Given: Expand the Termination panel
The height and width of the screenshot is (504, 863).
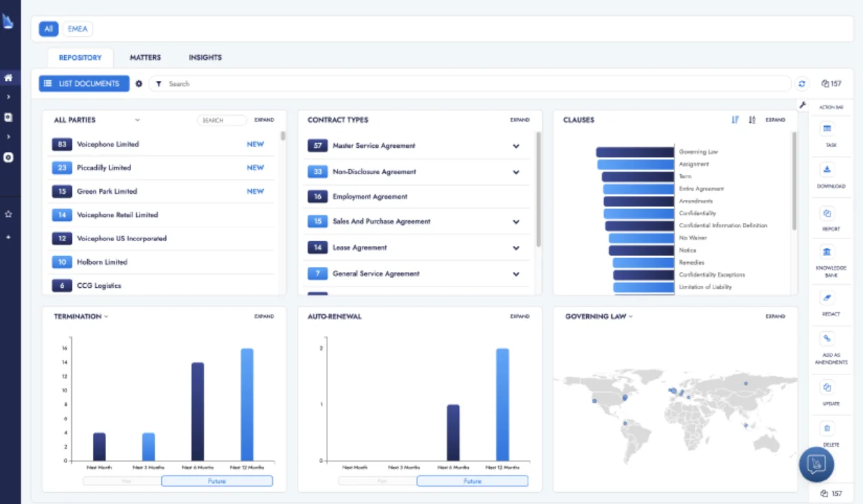Looking at the screenshot, I should [264, 316].
